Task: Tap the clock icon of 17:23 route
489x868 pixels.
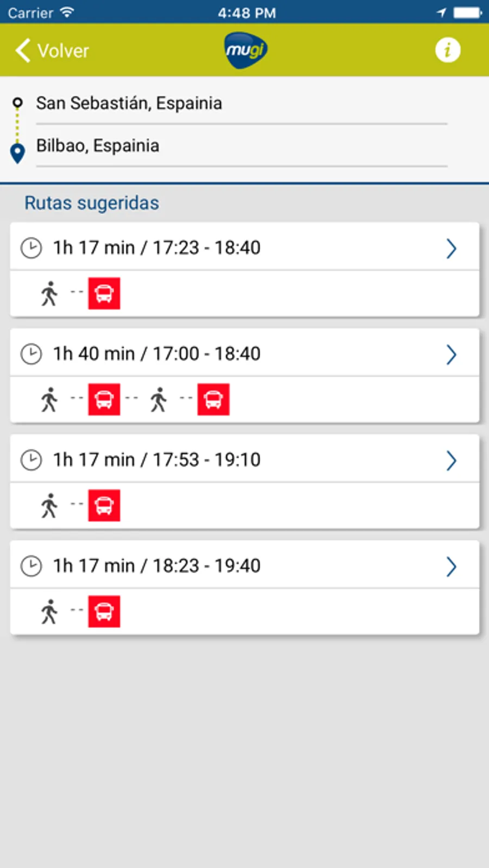Action: point(31,248)
